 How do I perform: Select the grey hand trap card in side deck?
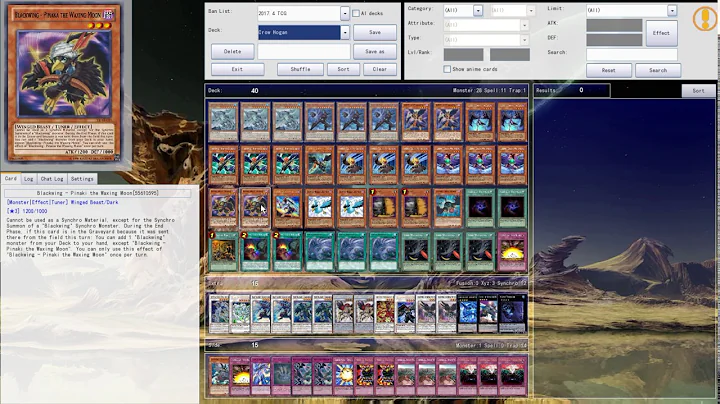point(281,376)
